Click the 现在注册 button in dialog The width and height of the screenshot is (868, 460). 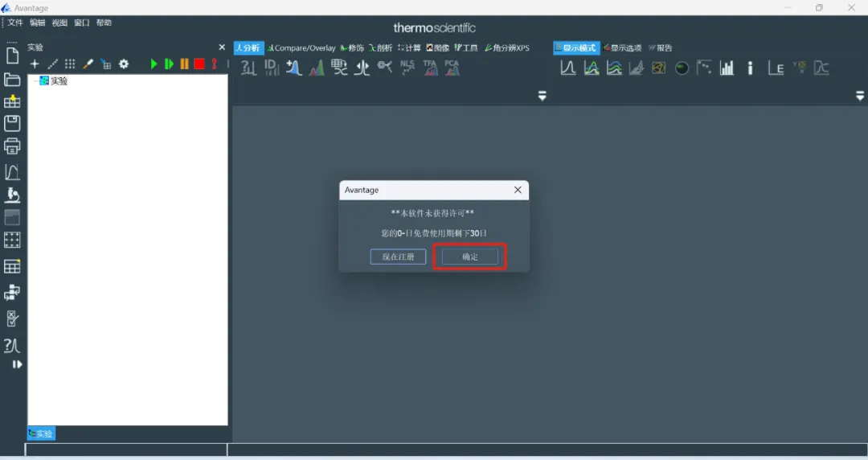point(398,257)
